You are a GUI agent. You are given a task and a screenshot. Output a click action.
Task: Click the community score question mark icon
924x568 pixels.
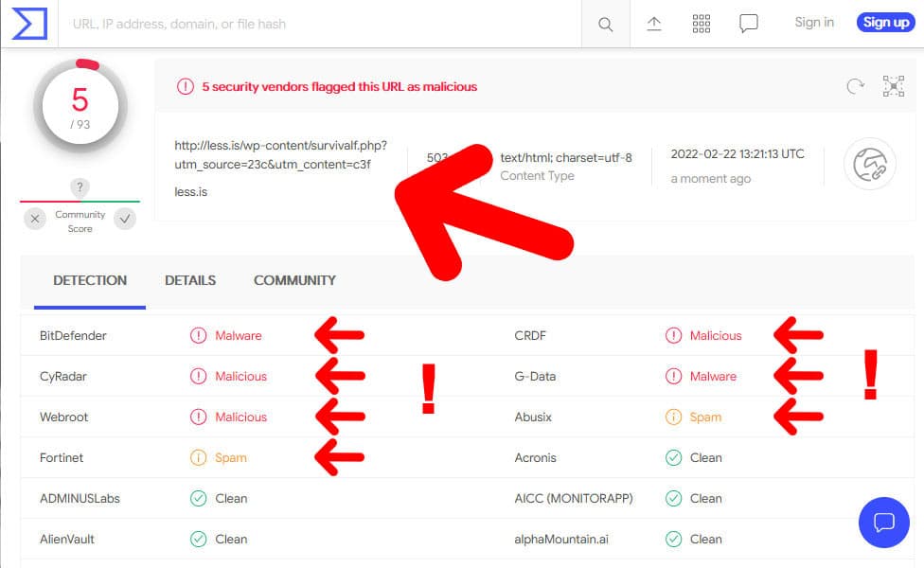click(x=80, y=187)
